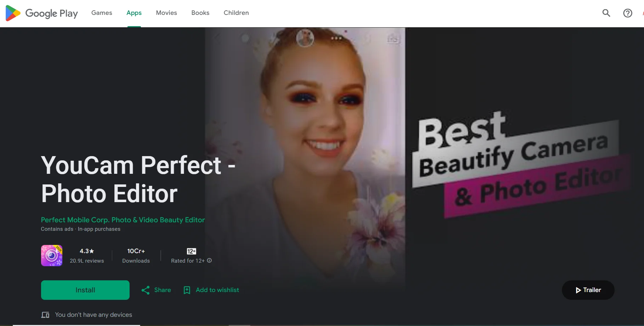
Task: Click the content rating info icon
Action: (209, 261)
